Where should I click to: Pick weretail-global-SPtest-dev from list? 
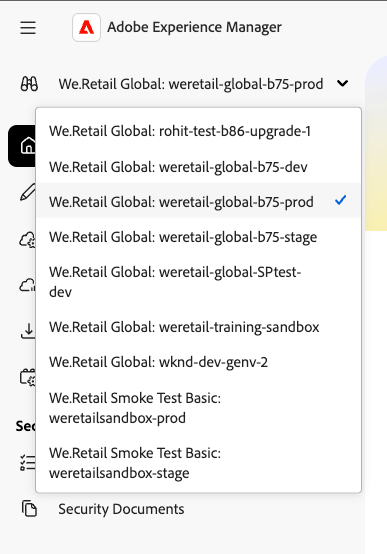pos(198,282)
